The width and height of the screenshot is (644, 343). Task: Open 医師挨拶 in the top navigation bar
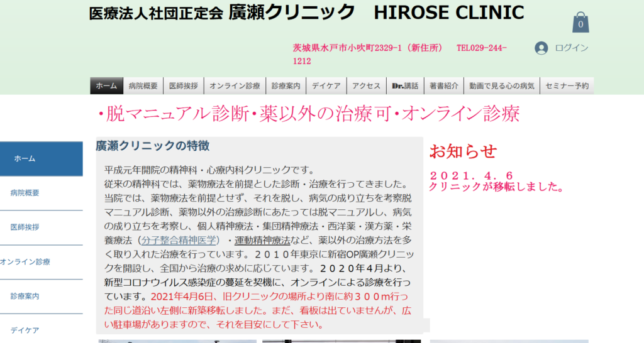[183, 86]
